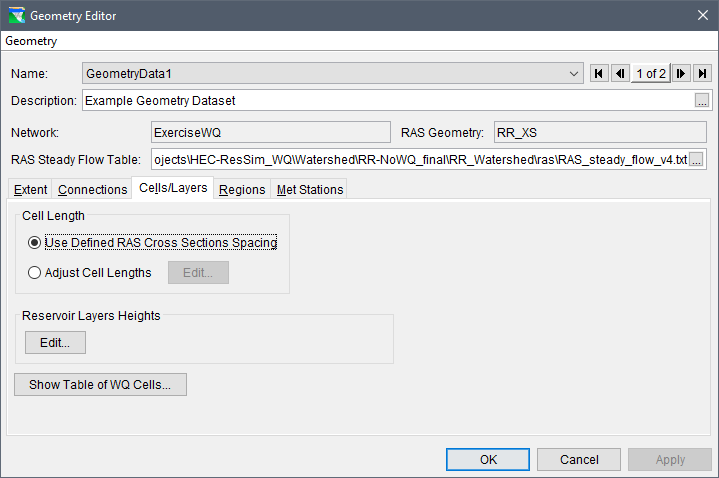Viewport: 719px width, 478px height.
Task: Go to previous geometry record
Action: [620, 73]
